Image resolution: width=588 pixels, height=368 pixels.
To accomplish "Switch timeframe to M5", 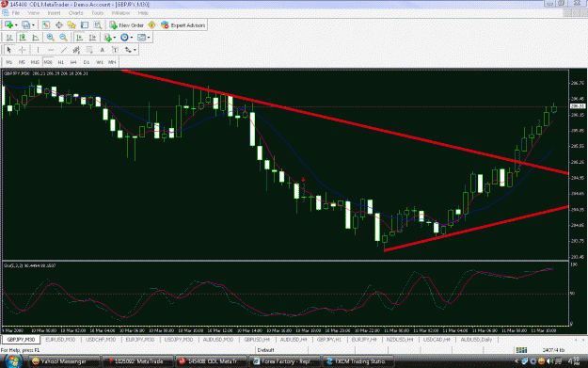I will tap(22, 62).
